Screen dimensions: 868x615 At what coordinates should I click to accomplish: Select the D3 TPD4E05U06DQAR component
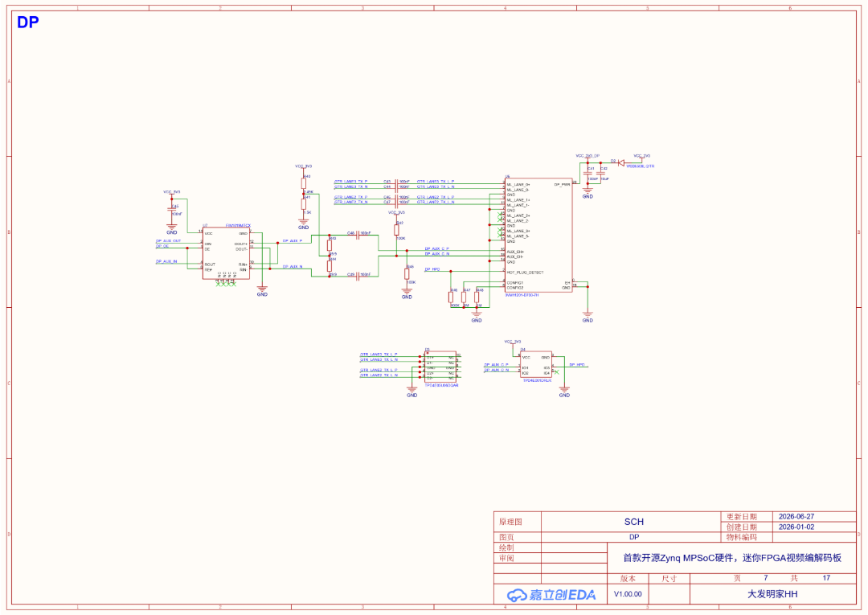[x=440, y=366]
